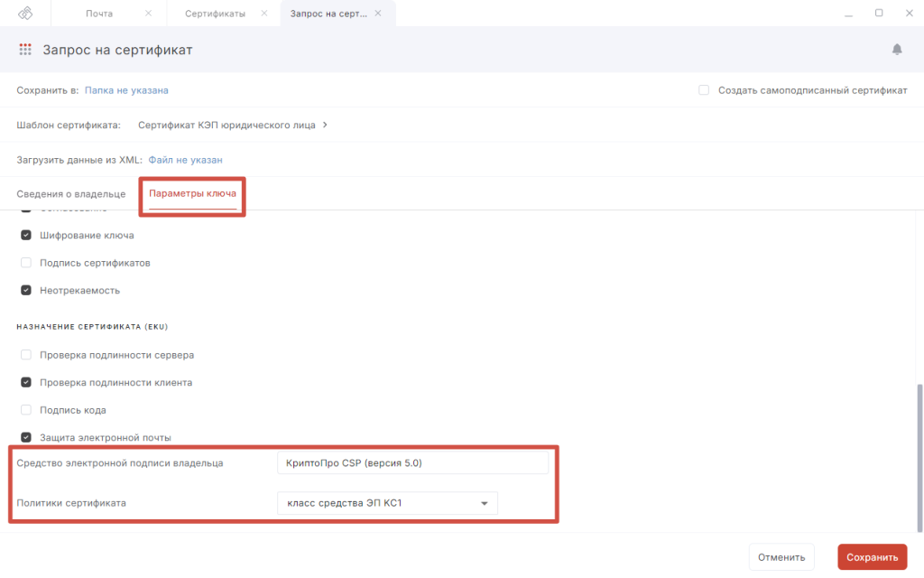Viewport: 924px width, 578px height.
Task: Enable Создать самоподписанный сертификат checkbox
Action: point(704,90)
